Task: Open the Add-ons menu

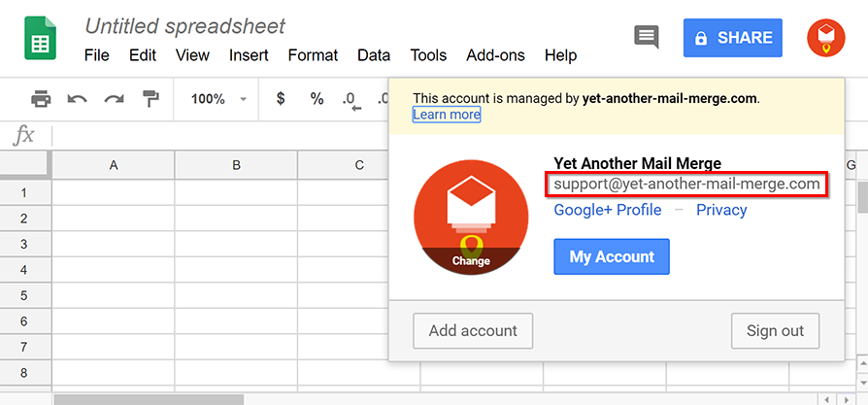Action: pyautogui.click(x=495, y=55)
